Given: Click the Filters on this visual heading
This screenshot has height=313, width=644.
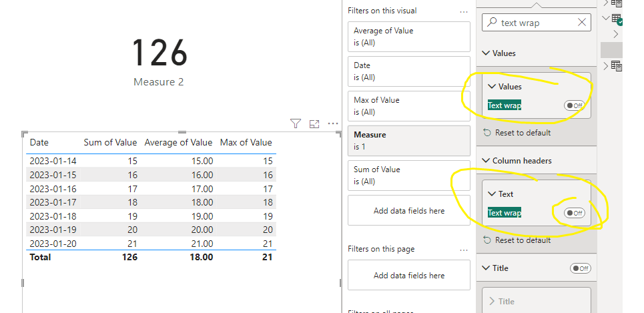Looking at the screenshot, I should click(x=382, y=11).
